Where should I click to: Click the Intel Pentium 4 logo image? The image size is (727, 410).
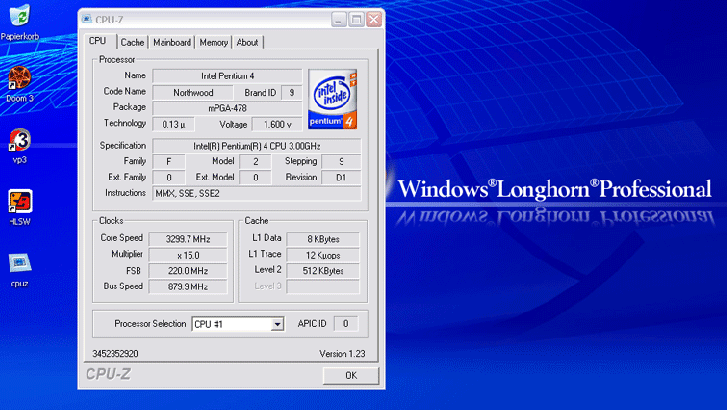point(332,99)
